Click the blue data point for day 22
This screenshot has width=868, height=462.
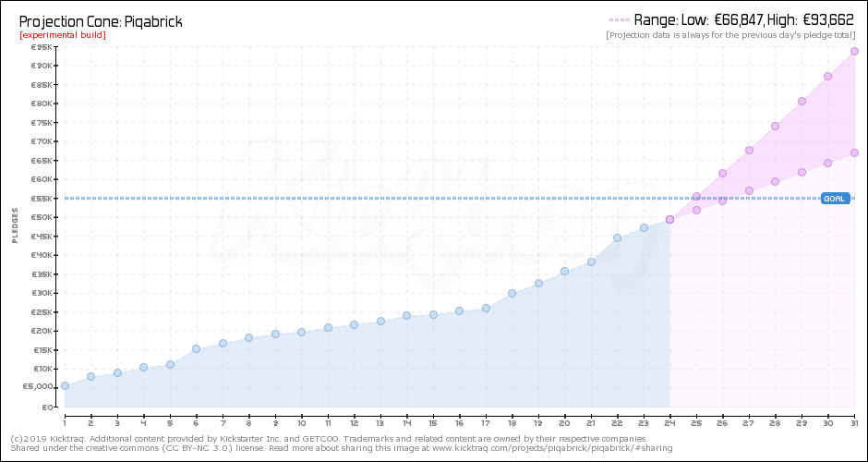(x=617, y=238)
